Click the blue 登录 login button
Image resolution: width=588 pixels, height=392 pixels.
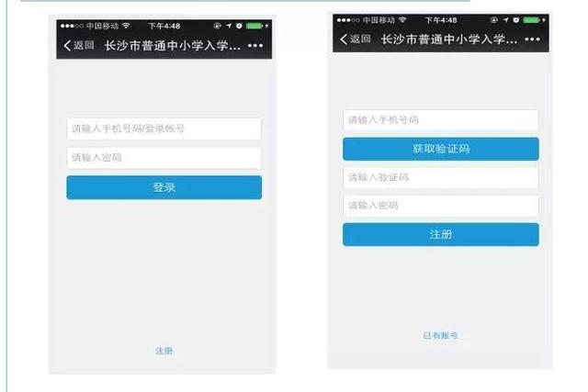(x=164, y=187)
